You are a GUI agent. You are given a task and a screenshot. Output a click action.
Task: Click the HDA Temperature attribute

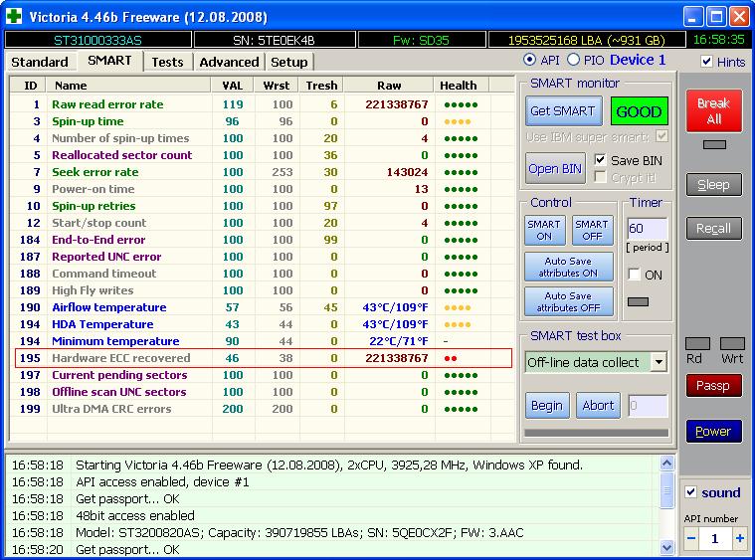pyautogui.click(x=102, y=324)
